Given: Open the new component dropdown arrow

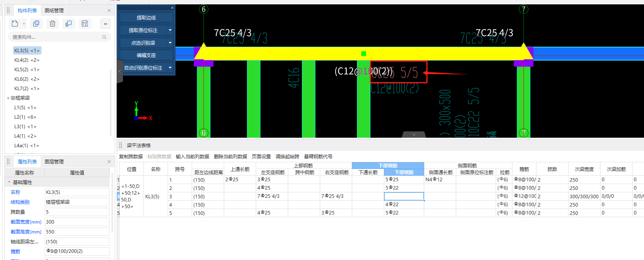Looking at the screenshot, I should tap(24, 24).
